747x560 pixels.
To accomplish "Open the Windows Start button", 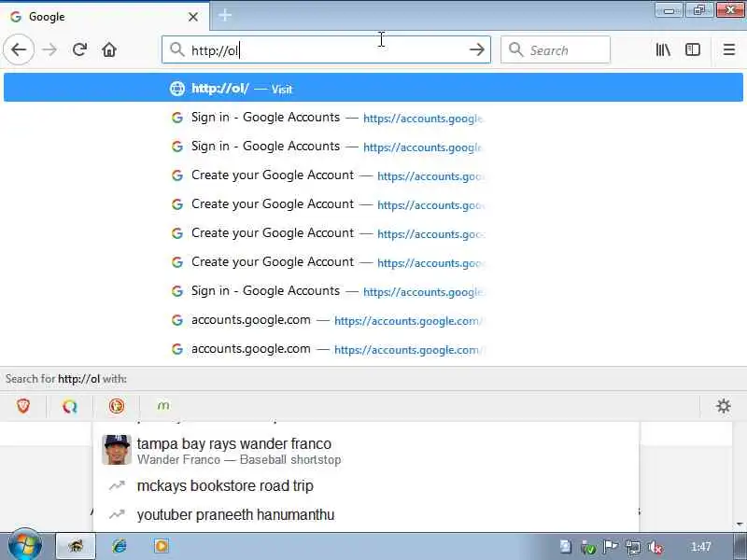I will [25, 546].
